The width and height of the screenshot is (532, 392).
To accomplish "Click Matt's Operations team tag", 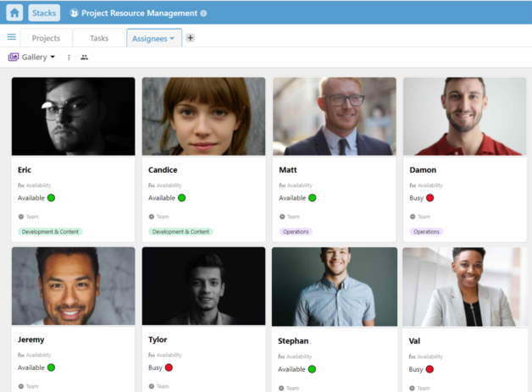I will [296, 231].
